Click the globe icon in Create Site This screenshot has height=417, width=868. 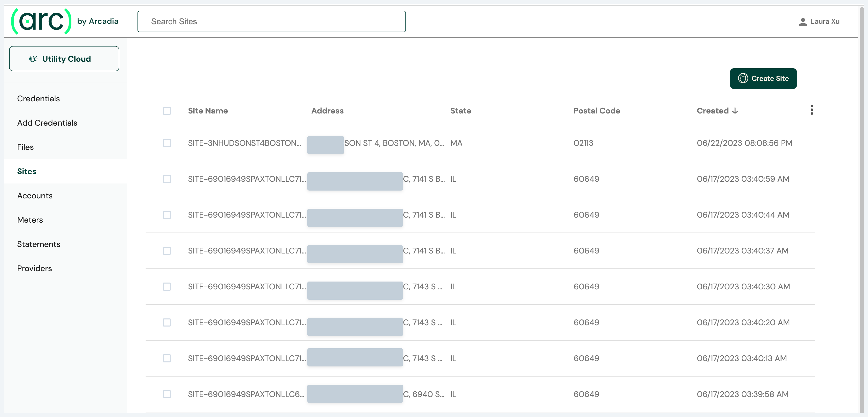pos(743,78)
